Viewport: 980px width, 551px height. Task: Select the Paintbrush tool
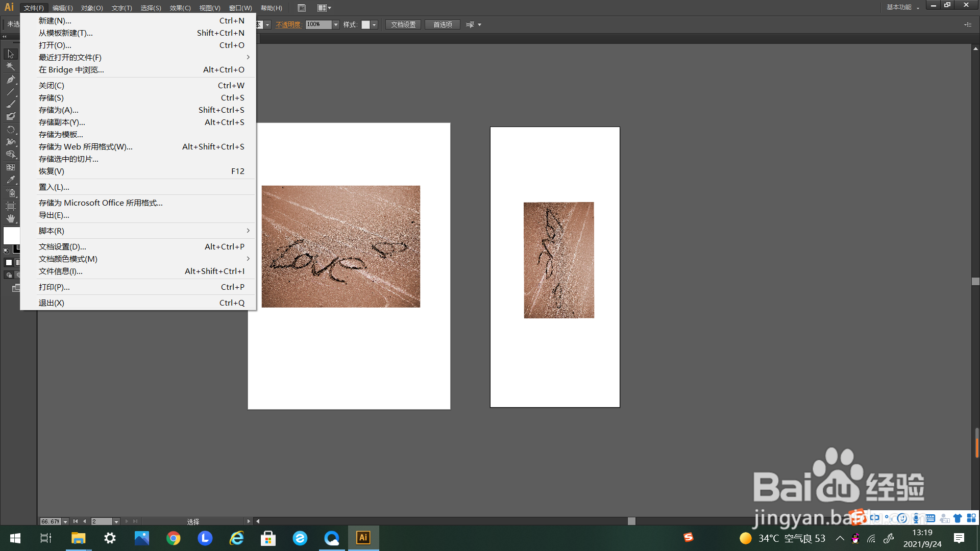(x=11, y=104)
